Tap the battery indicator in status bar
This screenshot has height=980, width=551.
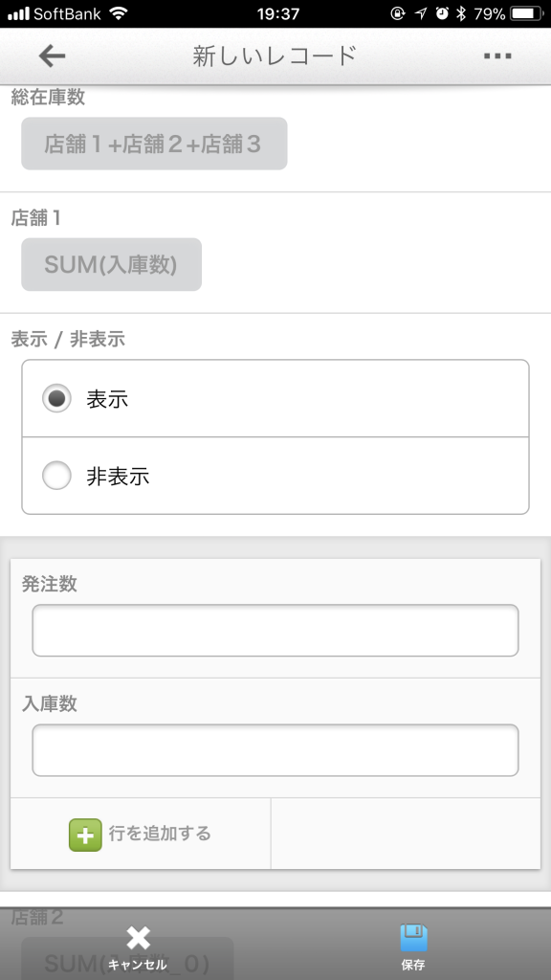coord(526,13)
